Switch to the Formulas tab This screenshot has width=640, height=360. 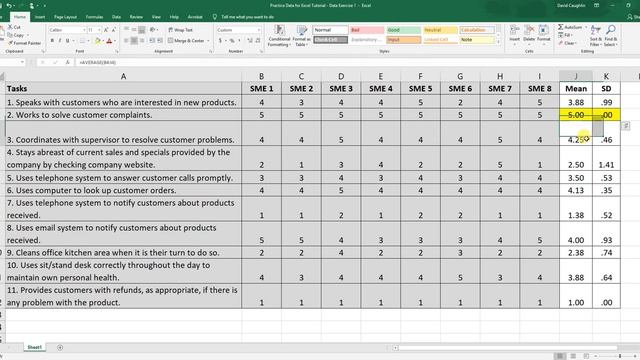click(94, 17)
